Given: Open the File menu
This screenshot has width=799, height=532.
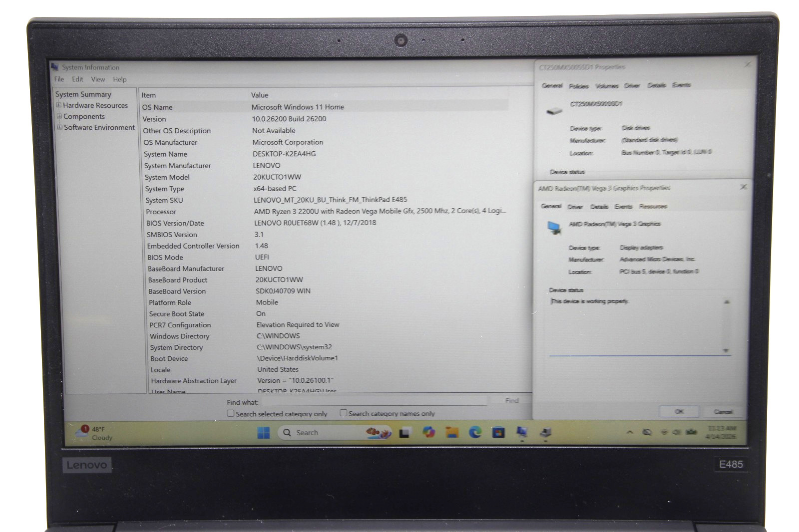Looking at the screenshot, I should [x=59, y=79].
